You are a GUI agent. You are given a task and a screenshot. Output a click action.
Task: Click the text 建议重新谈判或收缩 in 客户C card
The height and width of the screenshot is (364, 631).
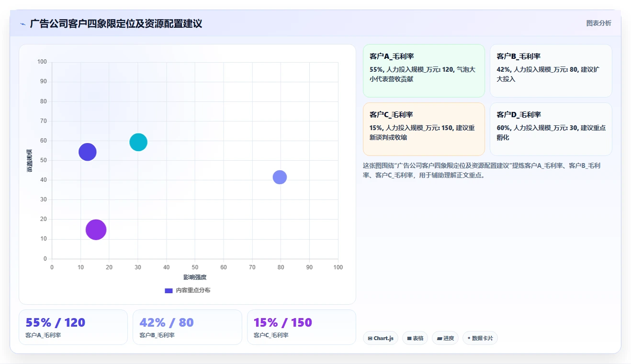(423, 132)
